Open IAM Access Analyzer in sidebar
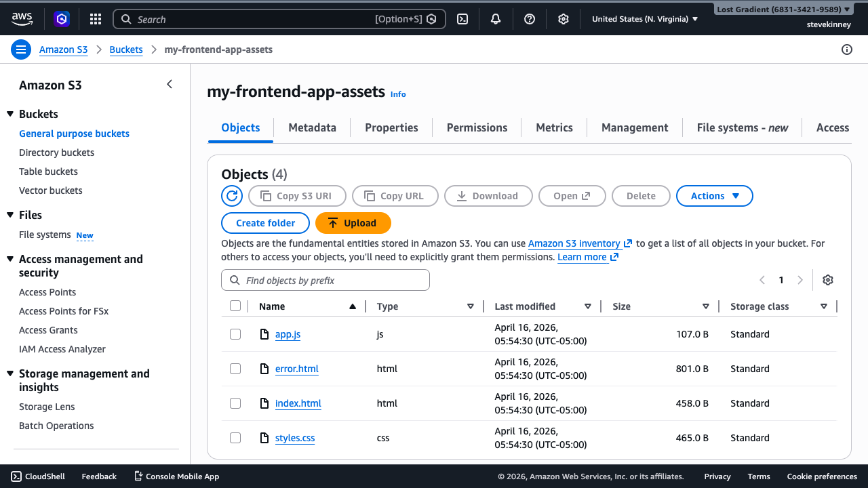This screenshot has width=868, height=488. (62, 349)
